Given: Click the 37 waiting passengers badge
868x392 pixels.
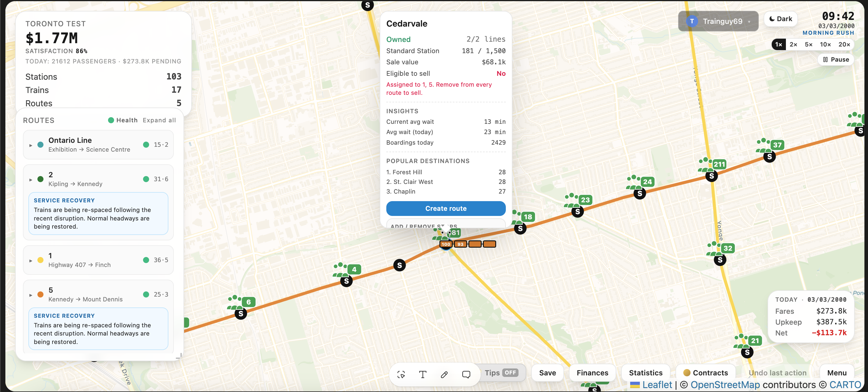Looking at the screenshot, I should click(777, 145).
